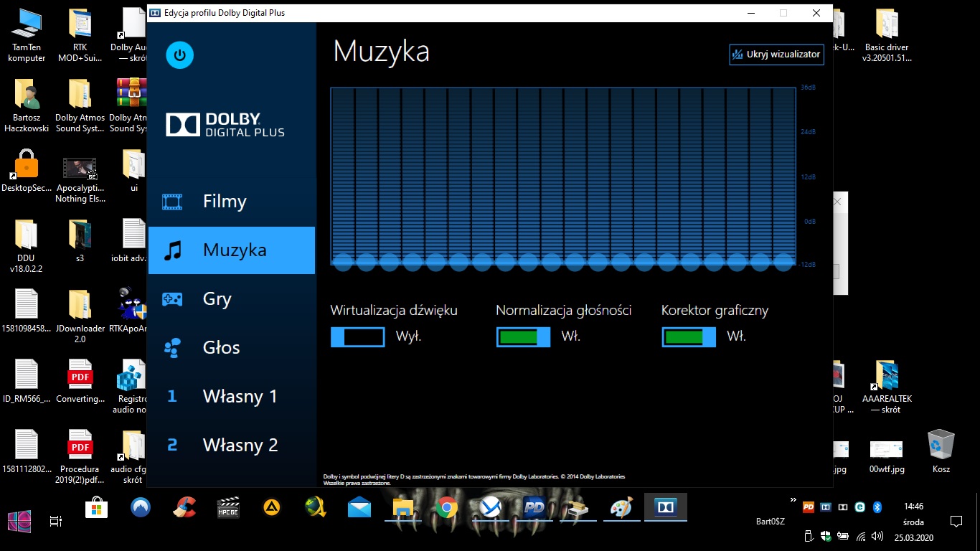Click Ukryj wizualizator button
980x551 pixels.
[x=776, y=55]
